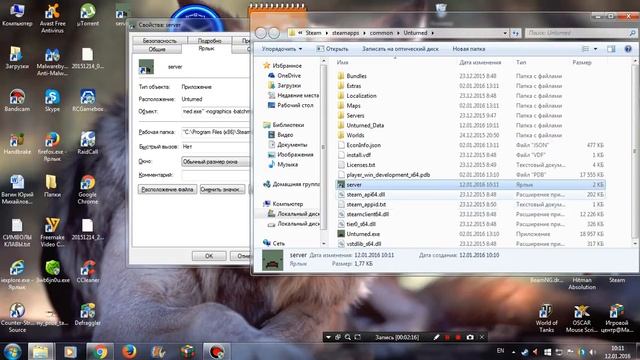Image resolution: width=640 pixels, height=360 pixels.
Task: Click the Explorer search box
Action: pos(580,33)
